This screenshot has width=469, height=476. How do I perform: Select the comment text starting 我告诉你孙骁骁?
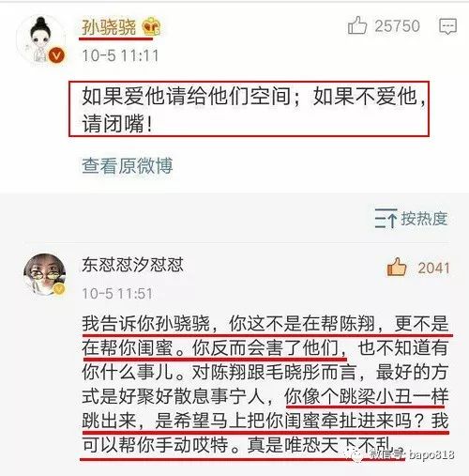[265, 384]
